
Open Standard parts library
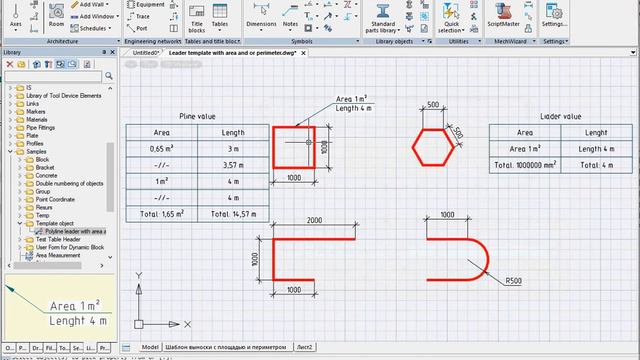click(x=382, y=18)
